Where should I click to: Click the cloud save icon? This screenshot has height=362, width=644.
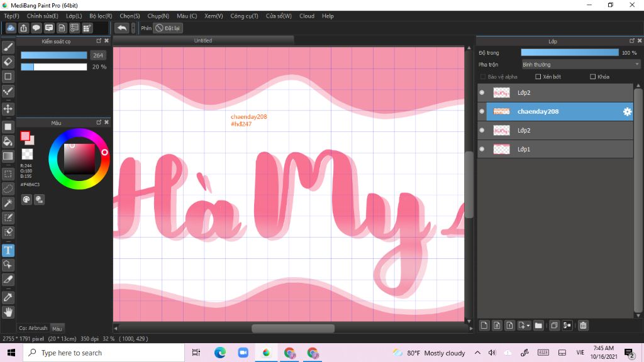(11, 28)
